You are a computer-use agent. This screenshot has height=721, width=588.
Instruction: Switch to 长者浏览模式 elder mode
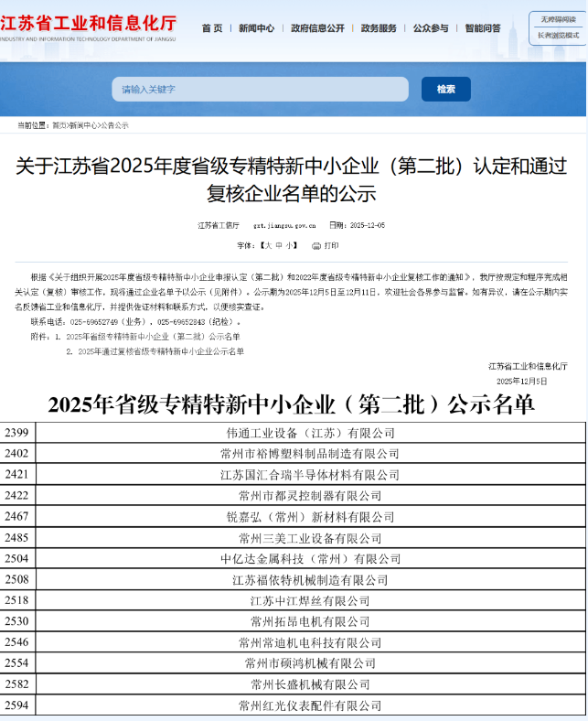pyautogui.click(x=558, y=36)
